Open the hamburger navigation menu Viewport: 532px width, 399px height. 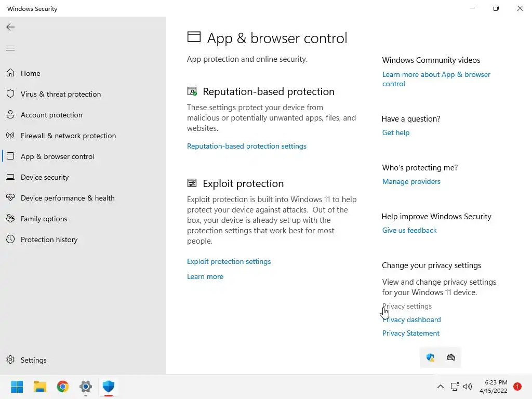point(10,48)
